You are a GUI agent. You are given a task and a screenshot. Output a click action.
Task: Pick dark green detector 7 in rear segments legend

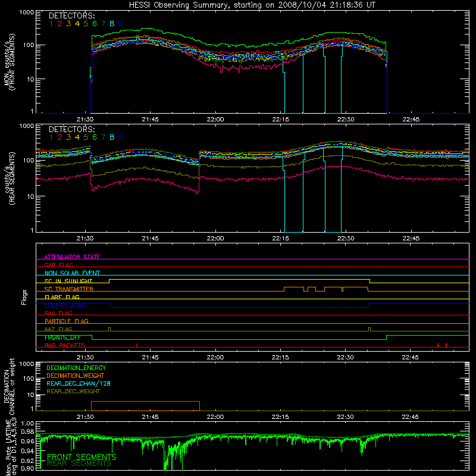tap(103, 137)
